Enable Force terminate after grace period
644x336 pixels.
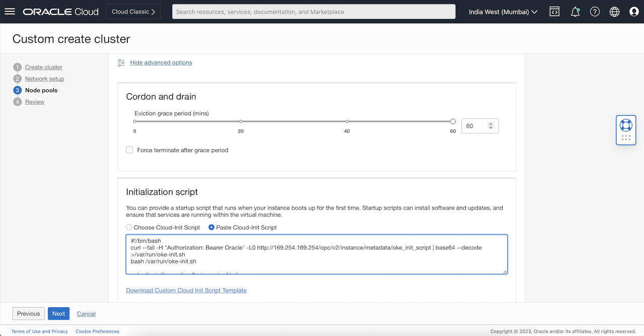click(130, 150)
